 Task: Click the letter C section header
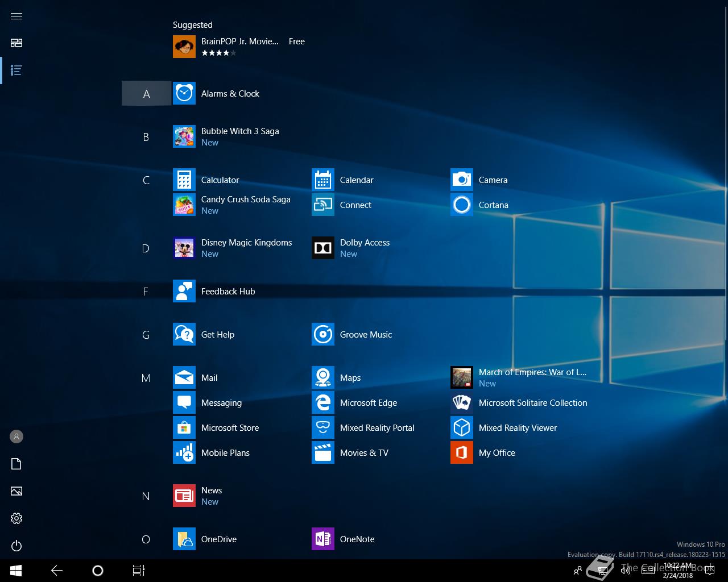(x=146, y=180)
